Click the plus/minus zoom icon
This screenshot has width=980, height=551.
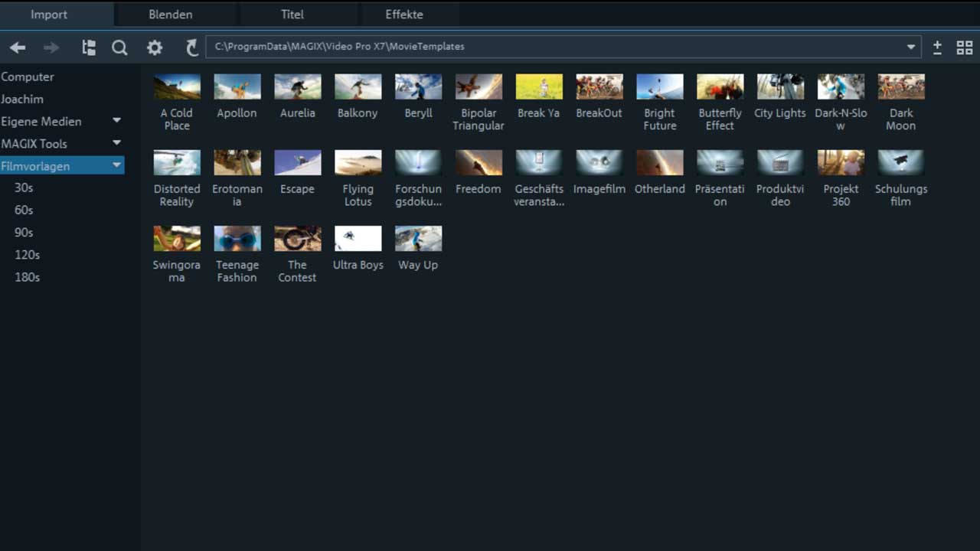(x=937, y=47)
